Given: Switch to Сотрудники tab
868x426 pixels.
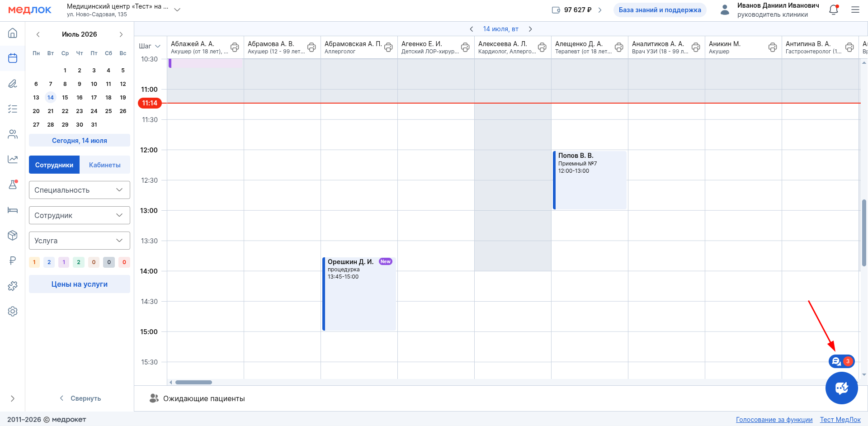Looking at the screenshot, I should (54, 165).
